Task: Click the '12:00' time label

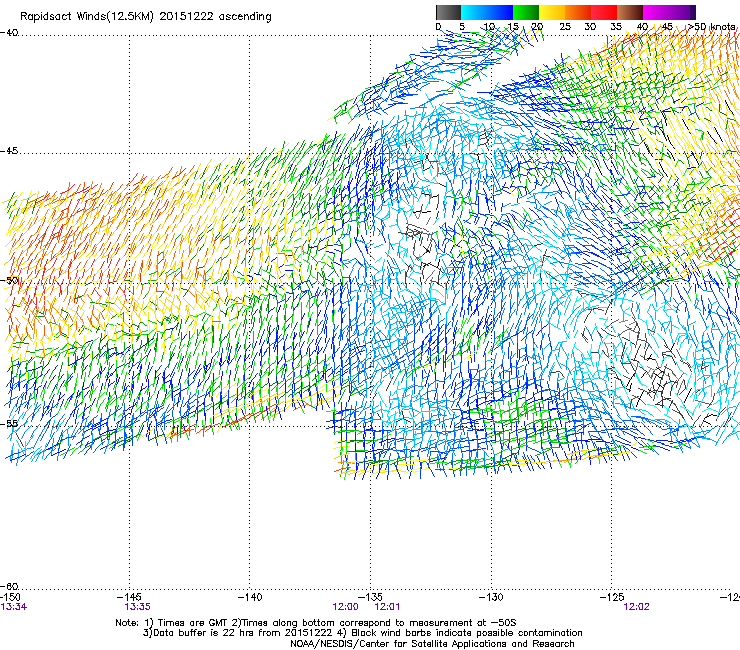Action: coord(345,607)
